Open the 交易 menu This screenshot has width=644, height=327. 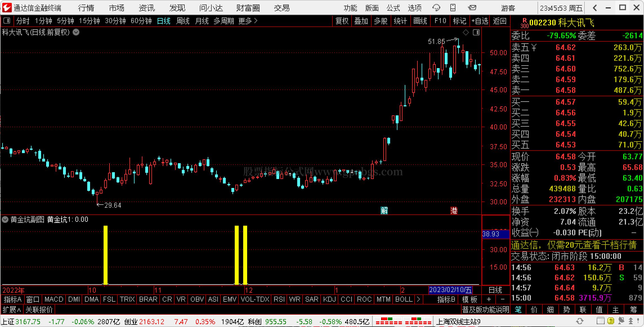[282, 8]
